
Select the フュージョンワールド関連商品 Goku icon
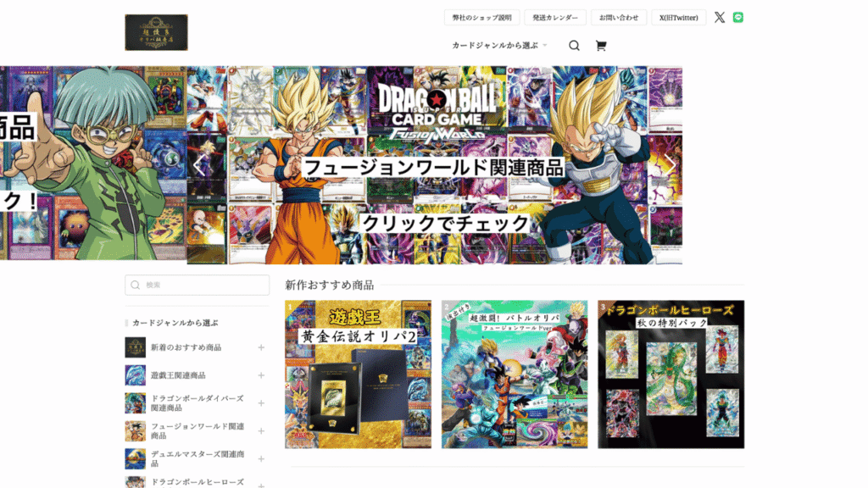click(136, 431)
